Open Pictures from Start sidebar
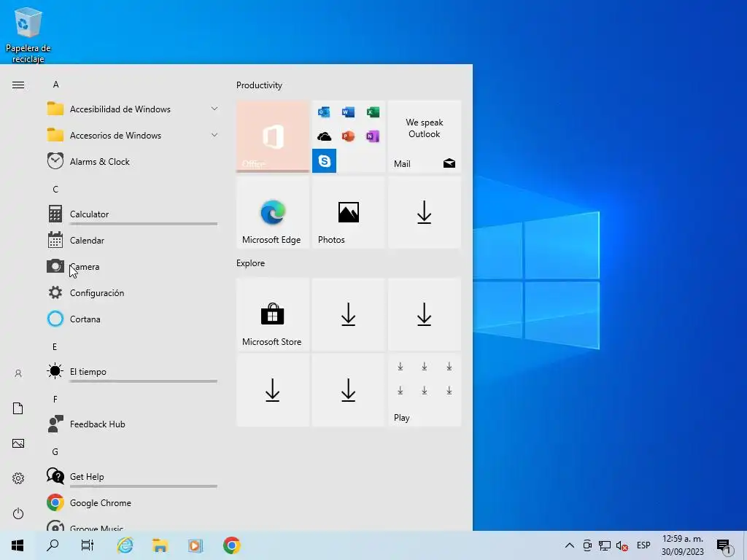 coord(18,443)
